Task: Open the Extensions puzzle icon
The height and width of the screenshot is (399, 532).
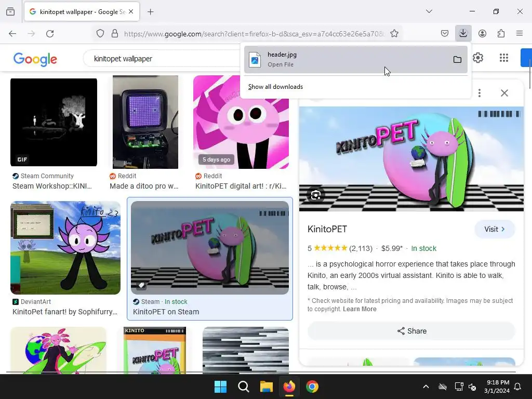Action: (x=501, y=33)
